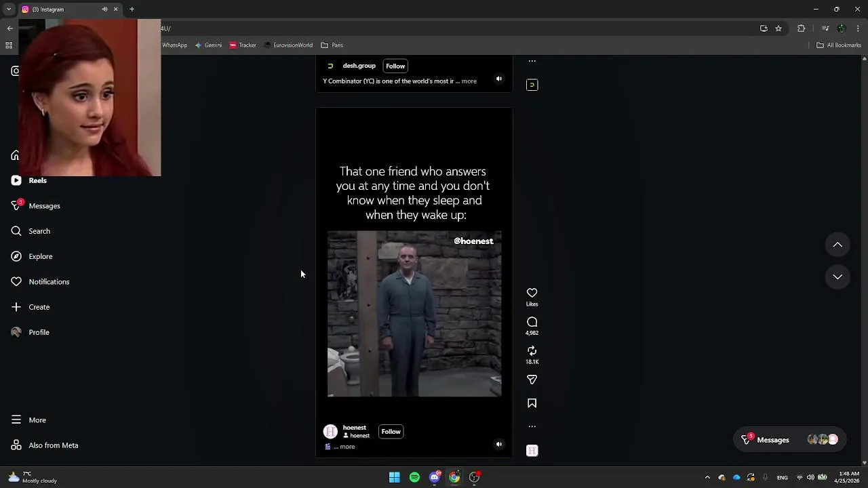Open options menu for desh.group reel

(x=532, y=61)
